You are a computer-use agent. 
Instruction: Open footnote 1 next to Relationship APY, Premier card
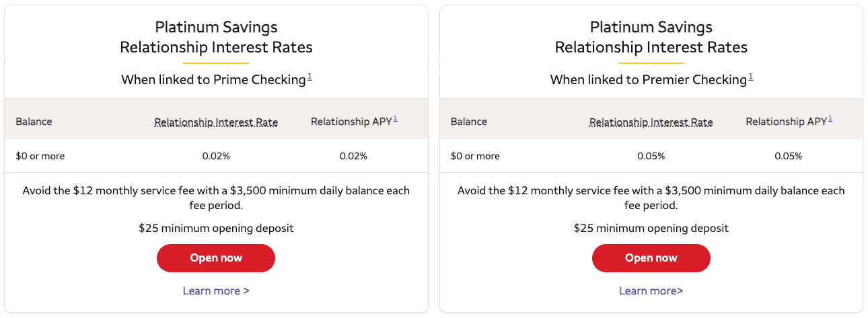tap(830, 119)
